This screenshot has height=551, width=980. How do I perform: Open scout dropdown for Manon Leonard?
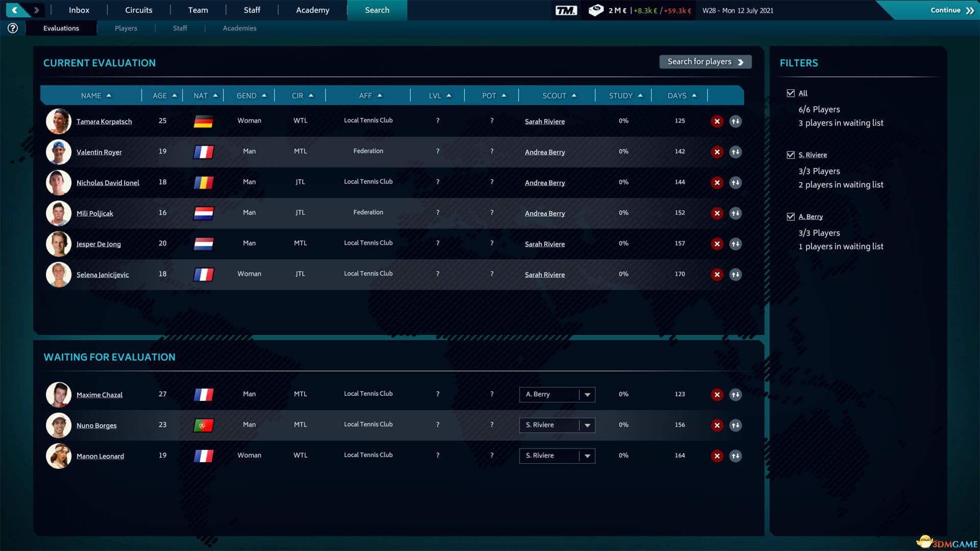point(587,456)
